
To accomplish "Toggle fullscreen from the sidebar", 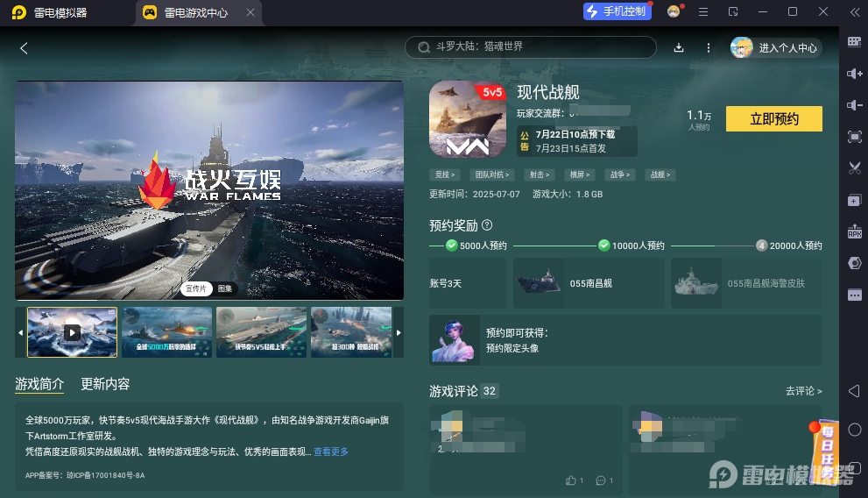I will click(854, 137).
